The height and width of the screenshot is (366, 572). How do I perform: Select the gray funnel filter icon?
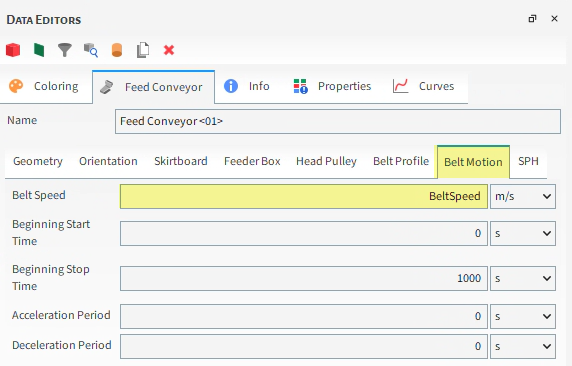[x=65, y=50]
